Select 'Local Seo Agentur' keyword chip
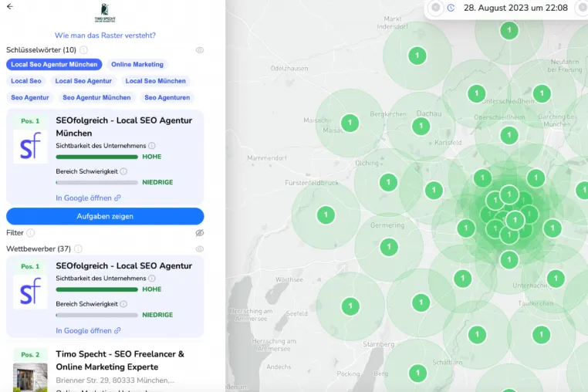Screen dimensions: 588x392 coord(83,81)
